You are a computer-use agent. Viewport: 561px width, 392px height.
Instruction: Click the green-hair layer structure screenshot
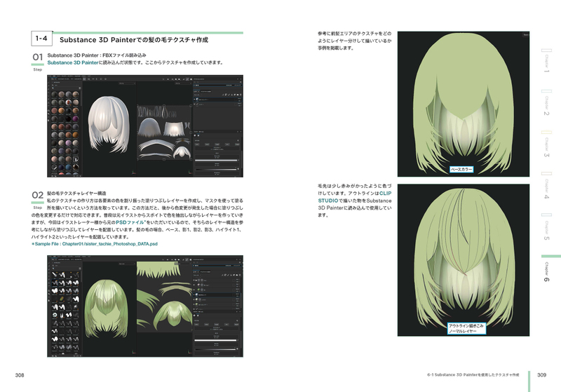coord(145,306)
